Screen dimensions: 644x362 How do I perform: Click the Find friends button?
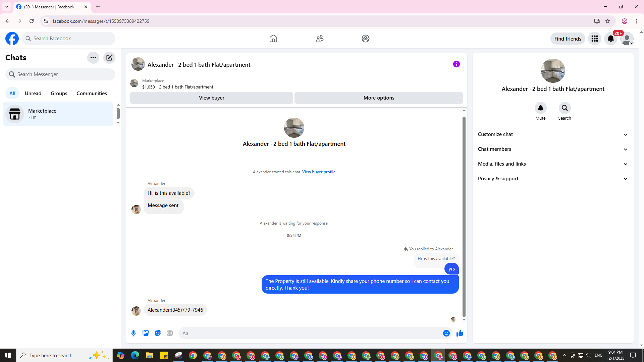(568, 39)
